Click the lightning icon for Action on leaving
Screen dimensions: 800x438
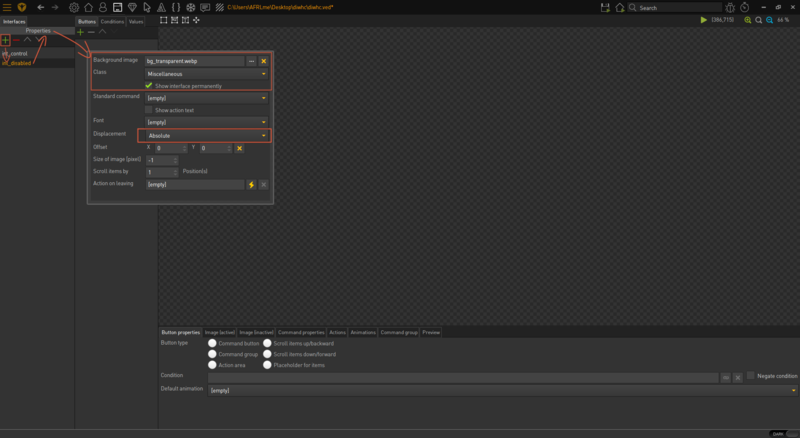click(252, 185)
